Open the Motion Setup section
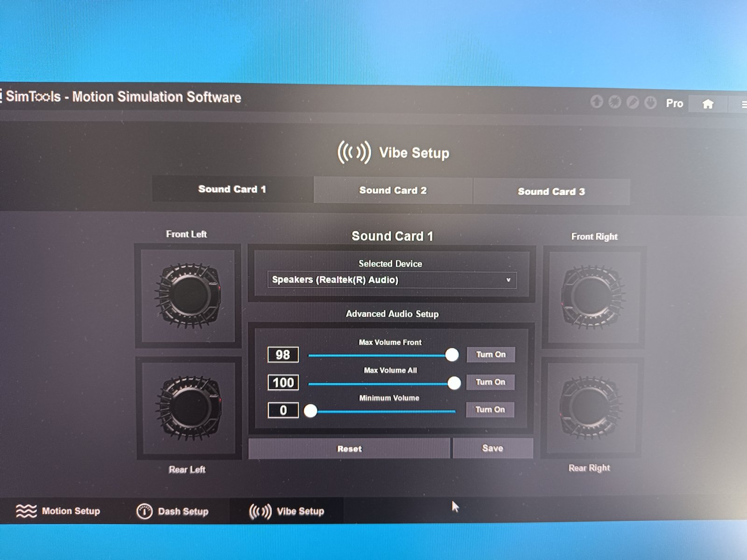This screenshot has height=560, width=747. pos(58,511)
